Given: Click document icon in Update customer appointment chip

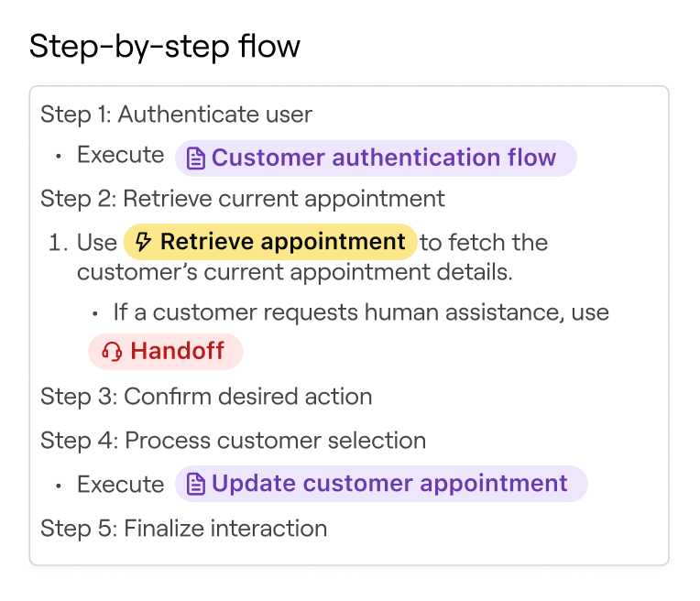Looking at the screenshot, I should click(195, 484).
